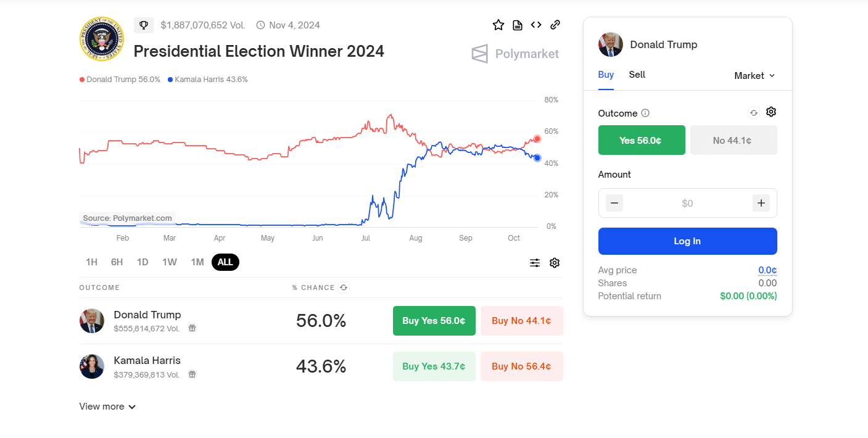The image size is (868, 438).
Task: Switch to the Buy tab
Action: point(606,75)
